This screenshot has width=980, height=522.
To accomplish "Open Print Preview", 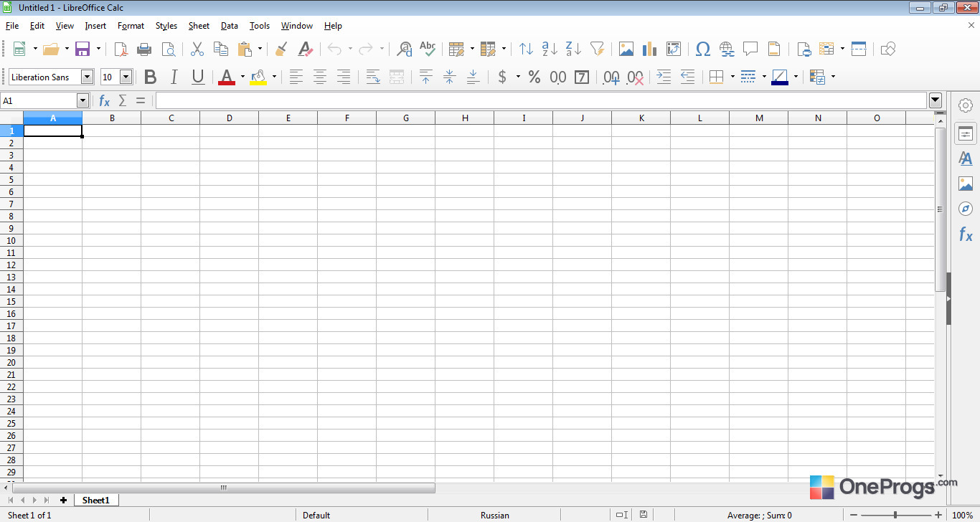I will click(x=168, y=49).
